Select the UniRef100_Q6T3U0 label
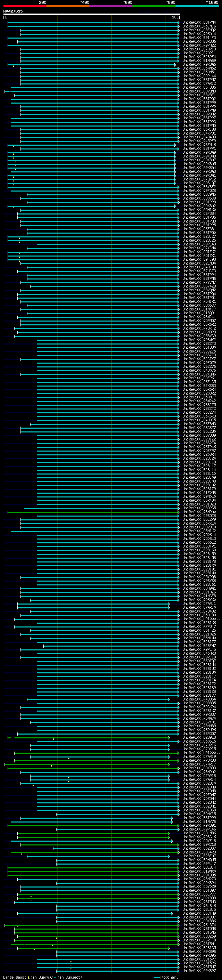 coord(199,347)
